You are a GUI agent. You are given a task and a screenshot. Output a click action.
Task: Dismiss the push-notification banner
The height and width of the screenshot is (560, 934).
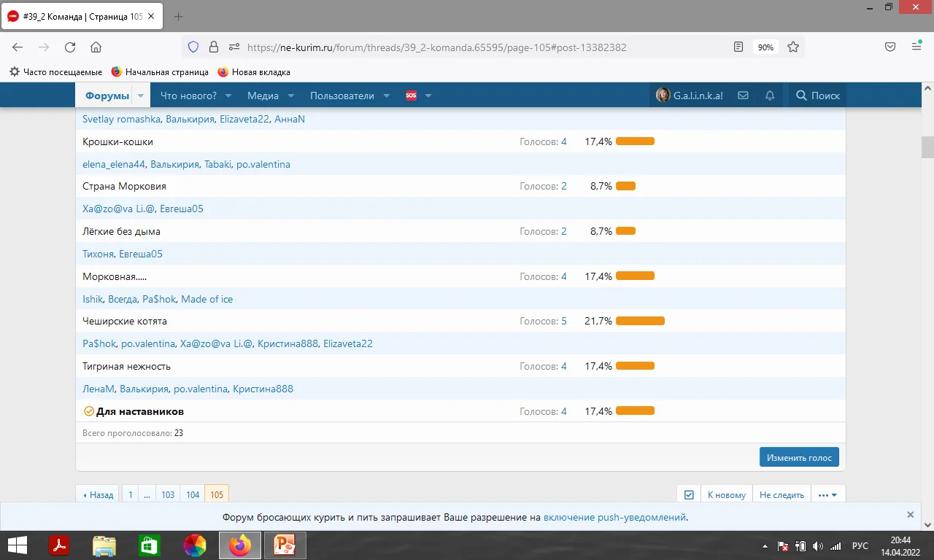910,515
